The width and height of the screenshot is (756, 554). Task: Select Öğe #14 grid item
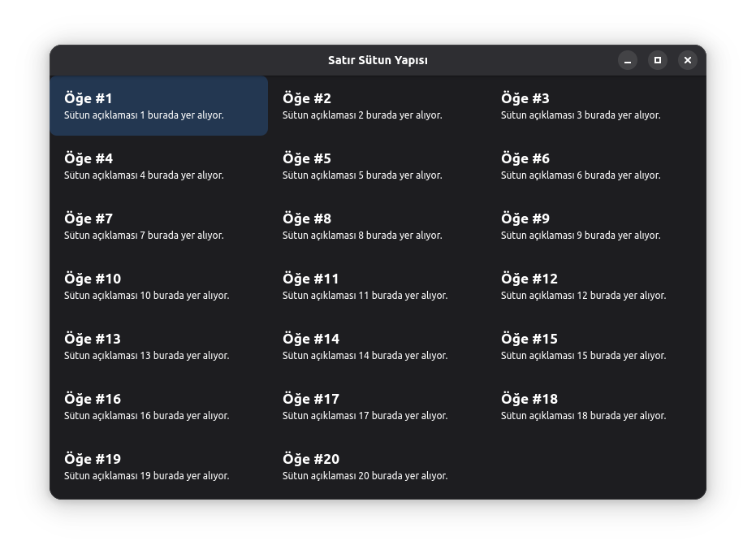pyautogui.click(x=377, y=347)
